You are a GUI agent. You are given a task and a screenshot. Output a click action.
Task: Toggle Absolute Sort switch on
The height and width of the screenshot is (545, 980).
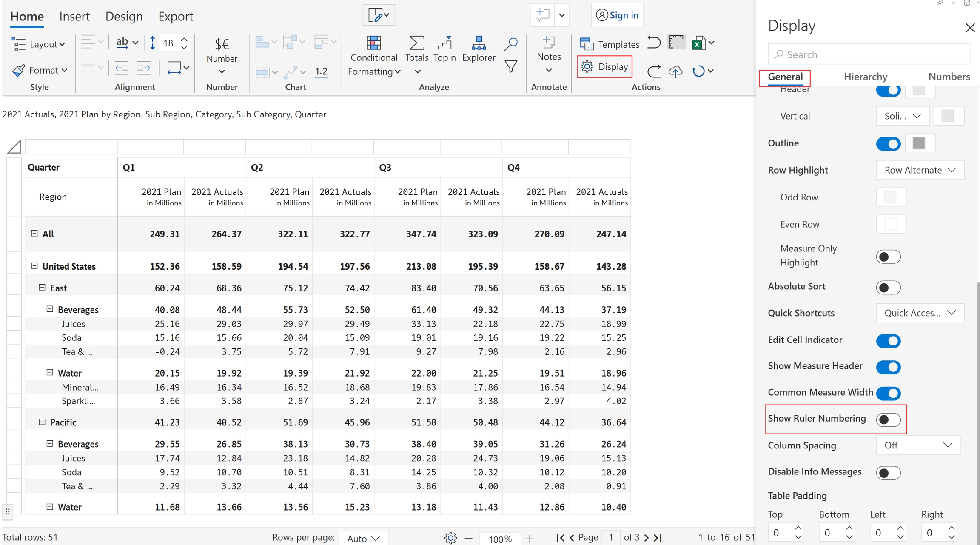coord(888,288)
